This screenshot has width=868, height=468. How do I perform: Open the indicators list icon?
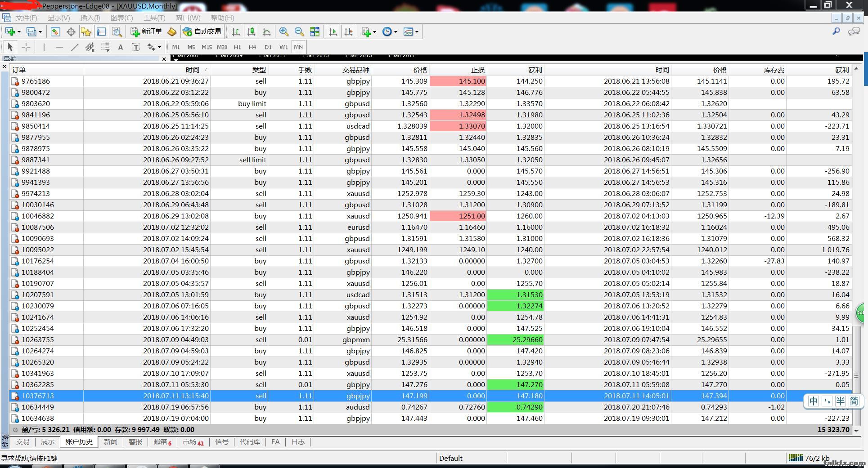pos(366,31)
